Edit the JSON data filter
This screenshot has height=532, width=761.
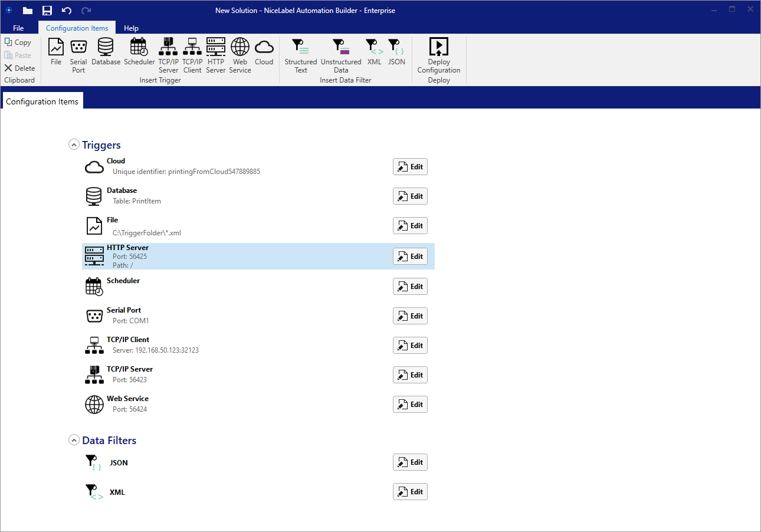[410, 462]
